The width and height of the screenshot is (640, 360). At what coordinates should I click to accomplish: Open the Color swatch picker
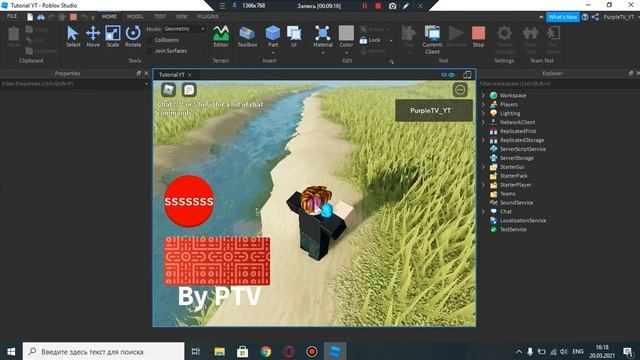pos(346,33)
